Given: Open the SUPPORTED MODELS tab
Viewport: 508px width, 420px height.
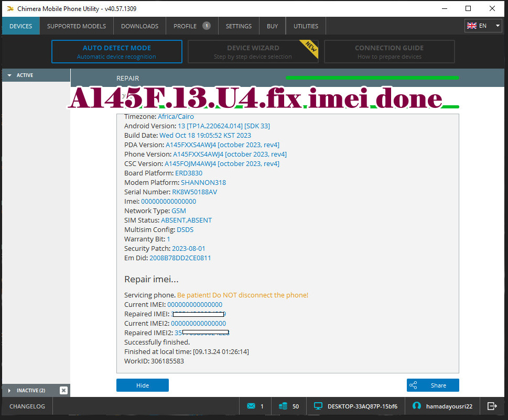Looking at the screenshot, I should (77, 26).
